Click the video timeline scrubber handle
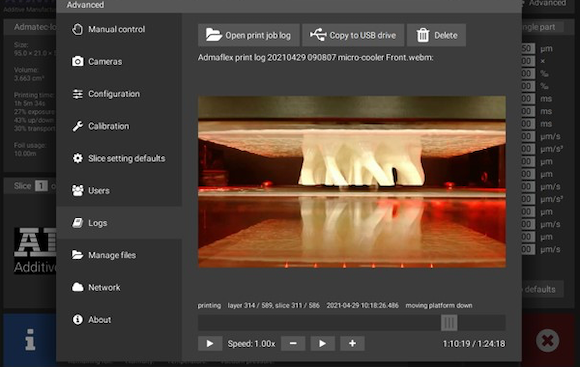Screen dimensions: 580x367 pyautogui.click(x=449, y=323)
